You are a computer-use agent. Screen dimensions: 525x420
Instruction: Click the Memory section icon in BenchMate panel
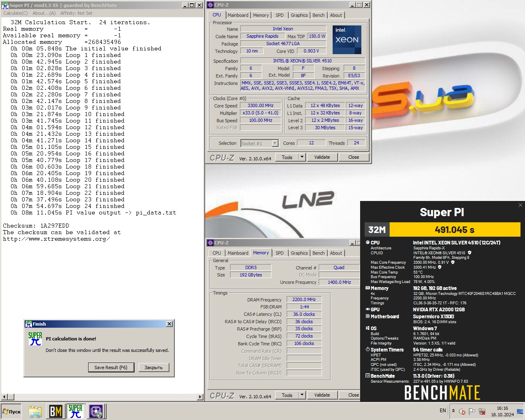[367, 288]
